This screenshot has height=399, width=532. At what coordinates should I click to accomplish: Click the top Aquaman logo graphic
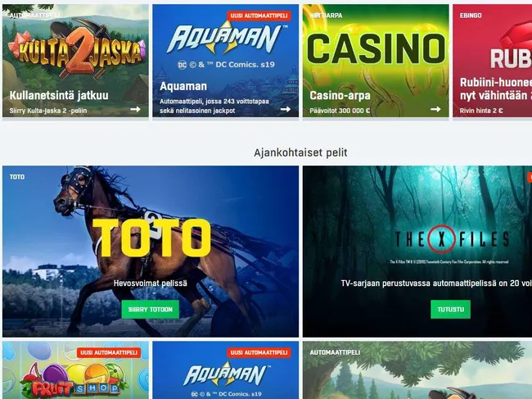click(x=226, y=38)
